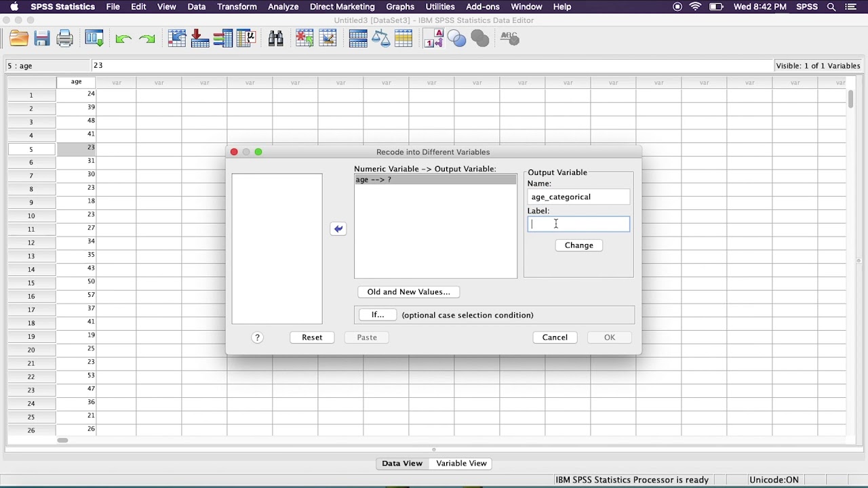
Task: Select row header number 1
Action: click(31, 95)
